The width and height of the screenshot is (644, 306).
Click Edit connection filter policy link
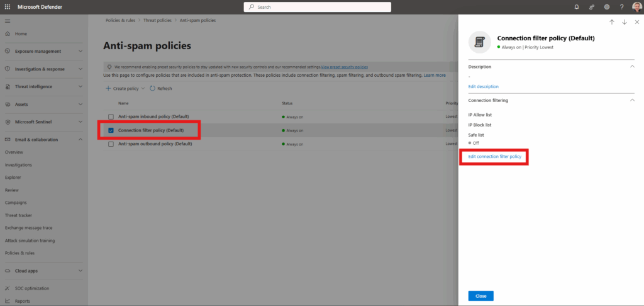point(494,157)
